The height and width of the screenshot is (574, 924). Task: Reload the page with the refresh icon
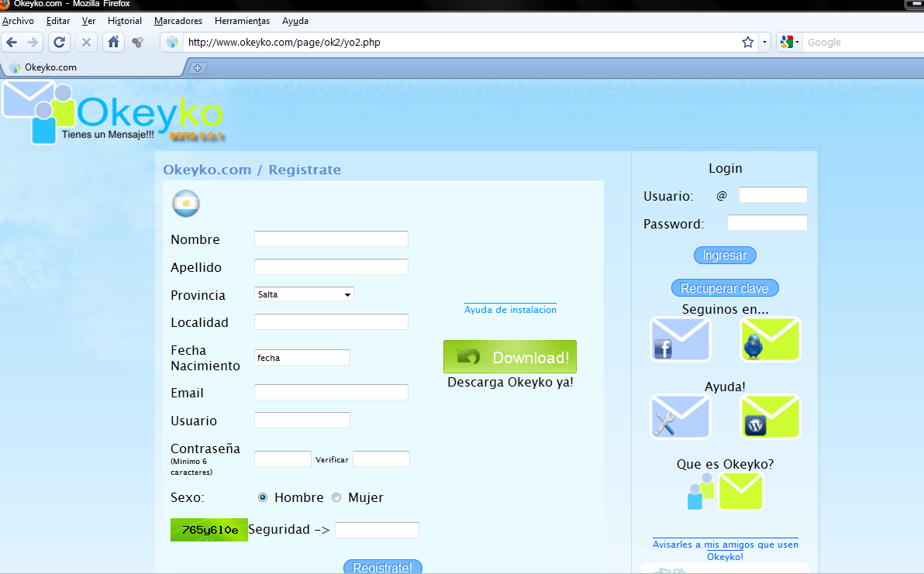59,43
